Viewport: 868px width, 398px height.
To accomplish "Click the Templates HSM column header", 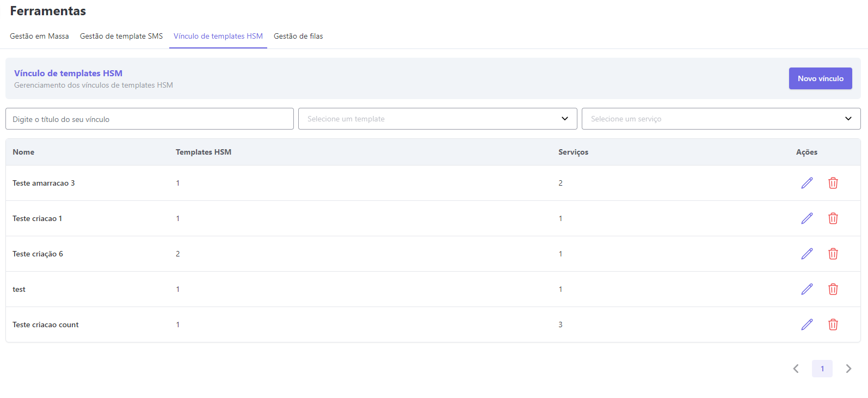I will [x=204, y=152].
